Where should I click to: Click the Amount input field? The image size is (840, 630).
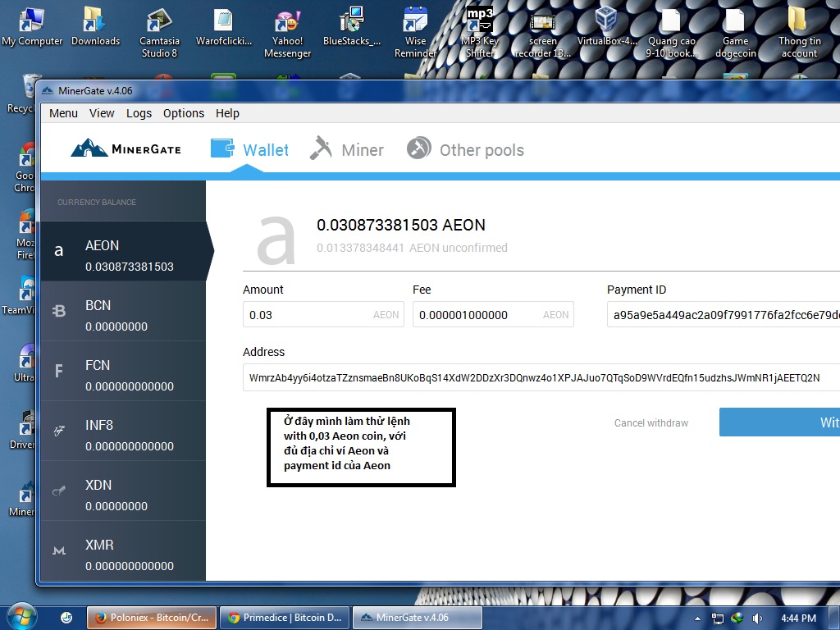[x=323, y=314]
